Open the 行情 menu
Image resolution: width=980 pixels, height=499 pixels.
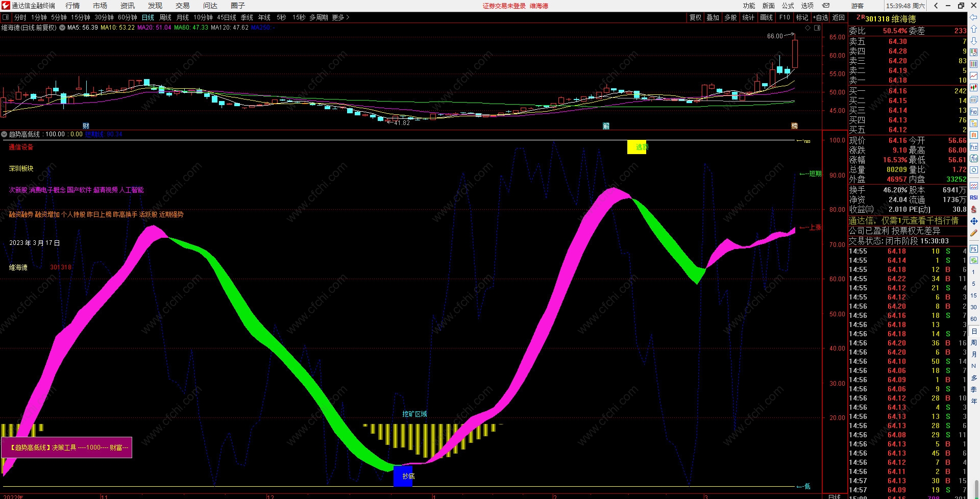(72, 6)
